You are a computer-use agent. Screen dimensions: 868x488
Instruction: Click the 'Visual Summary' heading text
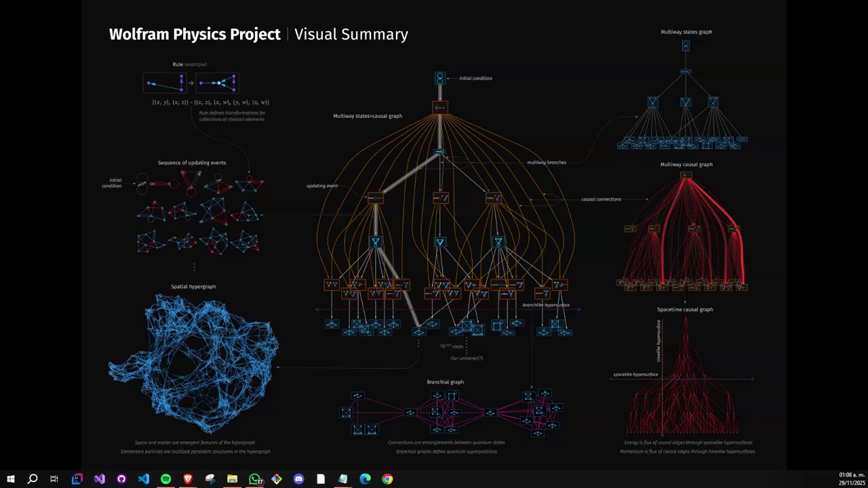(x=351, y=35)
